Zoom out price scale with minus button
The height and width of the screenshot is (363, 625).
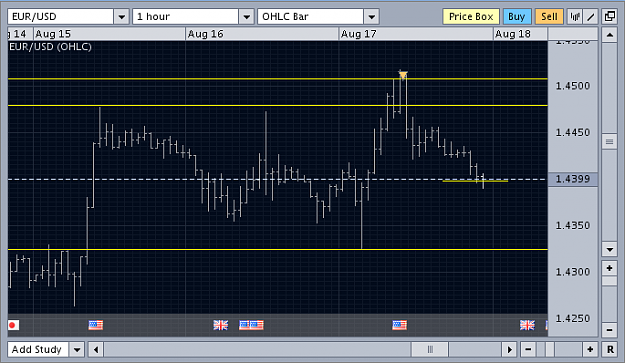609,330
